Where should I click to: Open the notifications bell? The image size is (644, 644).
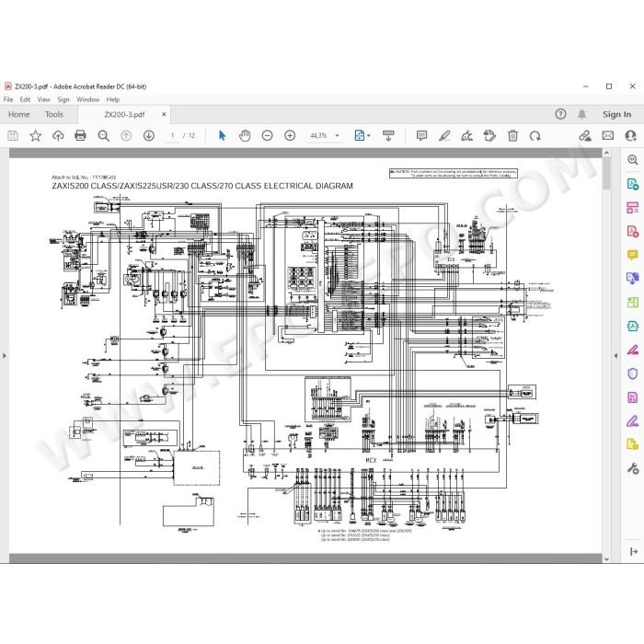pyautogui.click(x=582, y=114)
